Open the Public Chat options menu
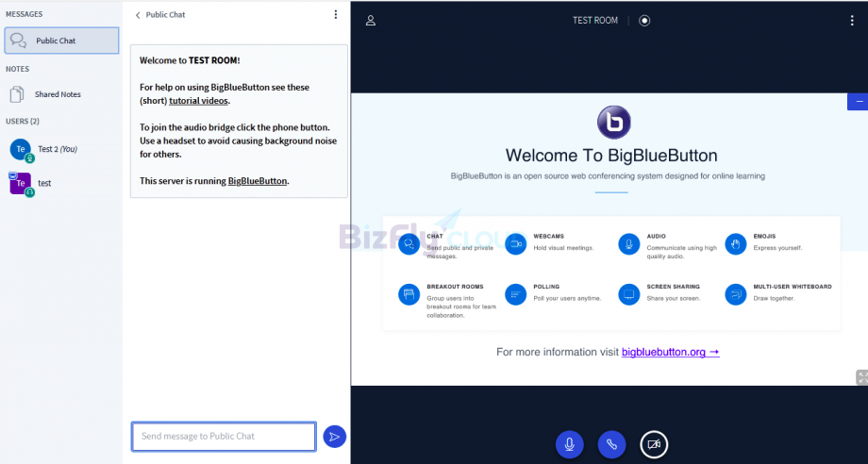This screenshot has height=464, width=868. click(336, 15)
